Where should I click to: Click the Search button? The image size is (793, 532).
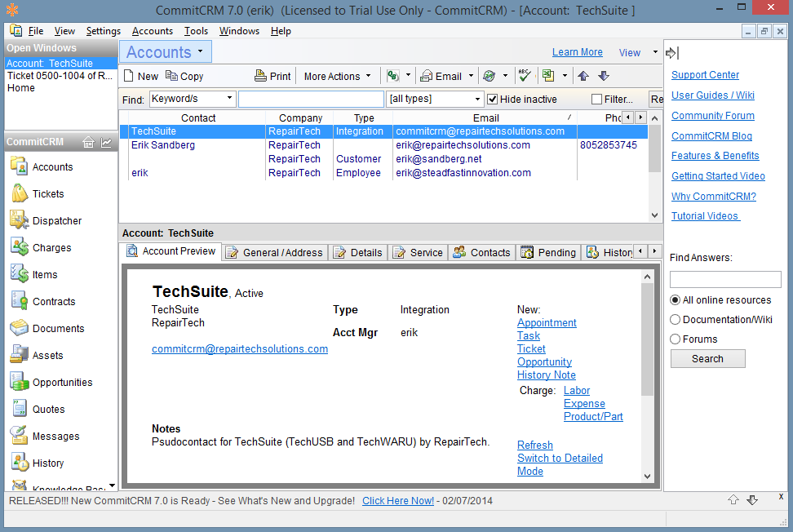tap(707, 358)
